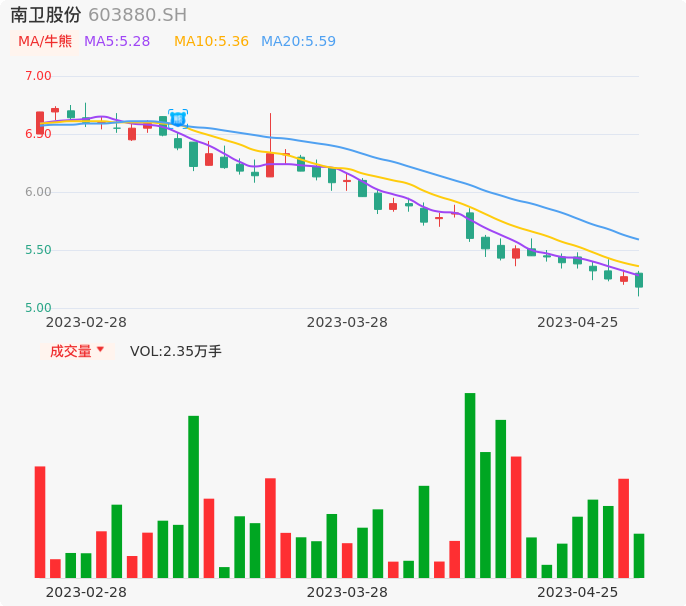The width and height of the screenshot is (686, 606).
Task: Click the first red volume bar on the left
Action: click(x=40, y=522)
